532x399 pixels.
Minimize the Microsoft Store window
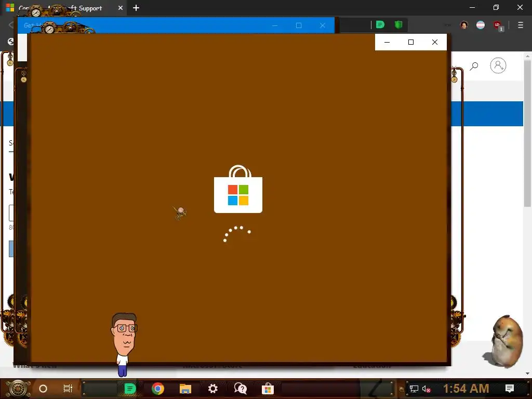click(387, 42)
